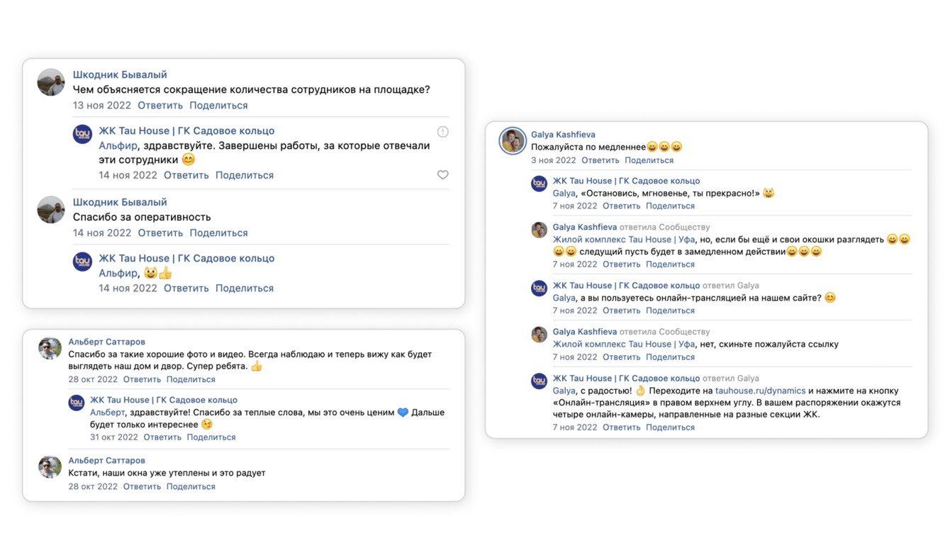The height and width of the screenshot is (560, 950).
Task: Click Galya Kashfieva's avatar beside "Пожалуйста по медленнее"
Action: pyautogui.click(x=512, y=140)
